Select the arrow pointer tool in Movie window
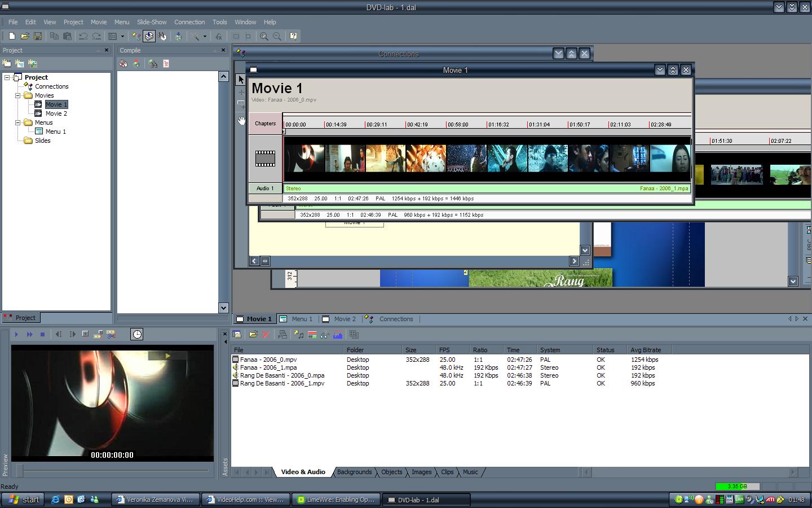Image resolution: width=812 pixels, height=508 pixels. click(241, 80)
